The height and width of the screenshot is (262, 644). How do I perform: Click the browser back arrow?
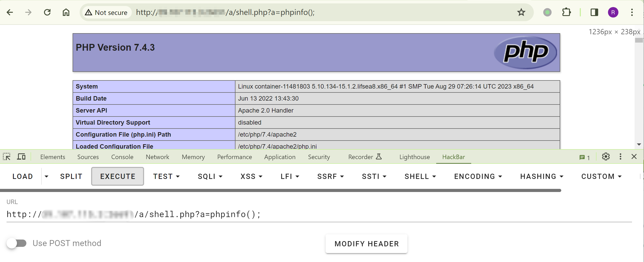[x=10, y=12]
